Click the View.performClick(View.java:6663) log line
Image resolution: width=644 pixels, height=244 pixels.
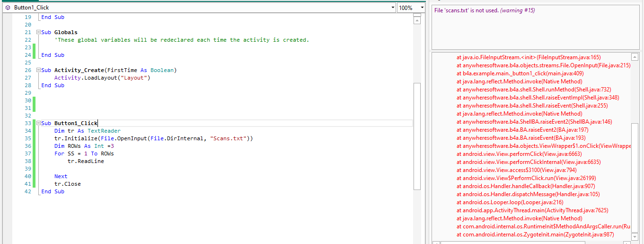click(519, 154)
